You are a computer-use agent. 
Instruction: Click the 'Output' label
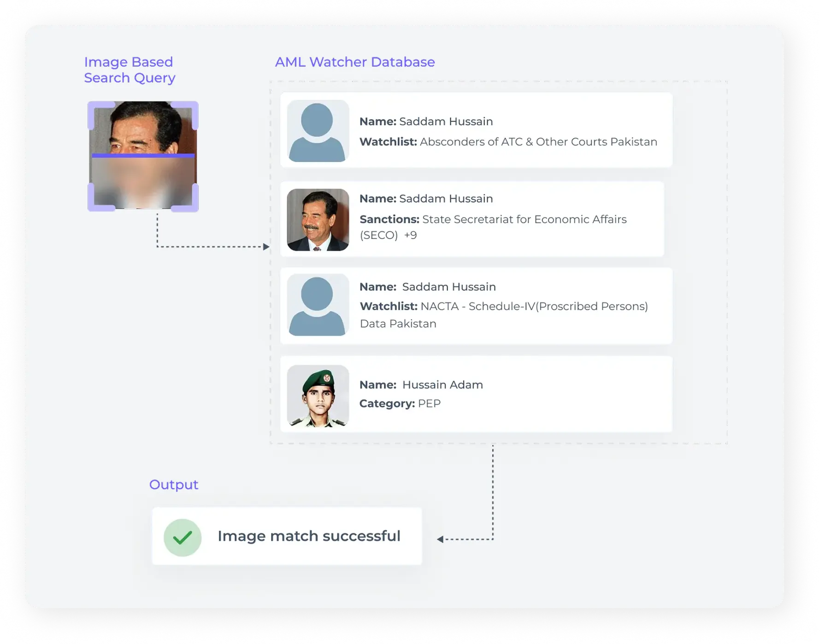point(173,485)
